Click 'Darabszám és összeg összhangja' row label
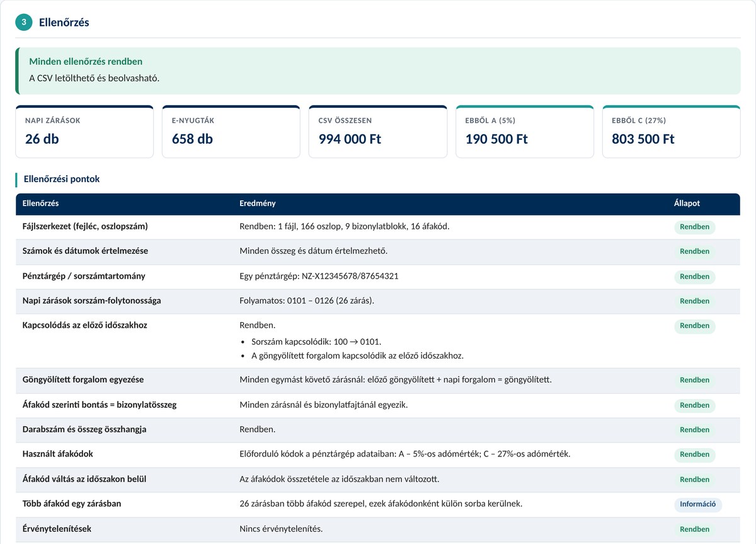 coord(84,429)
